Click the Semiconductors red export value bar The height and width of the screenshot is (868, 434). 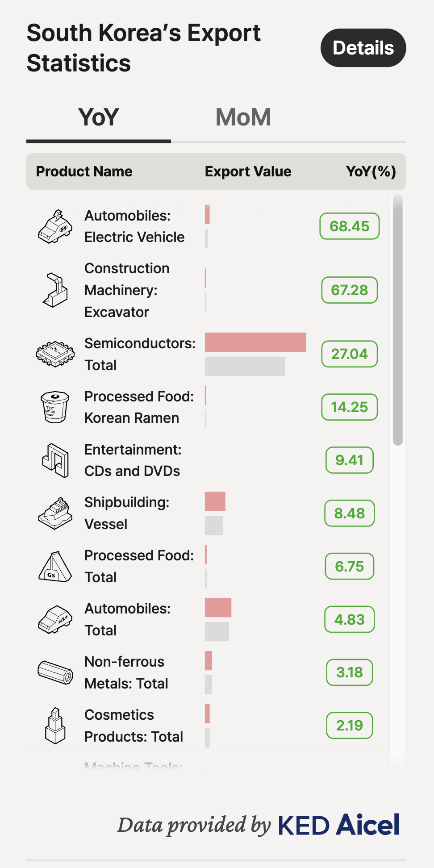[x=255, y=342]
